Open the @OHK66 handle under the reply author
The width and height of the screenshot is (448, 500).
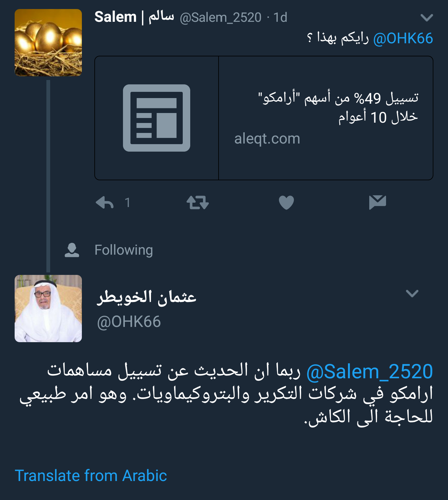[x=129, y=322]
